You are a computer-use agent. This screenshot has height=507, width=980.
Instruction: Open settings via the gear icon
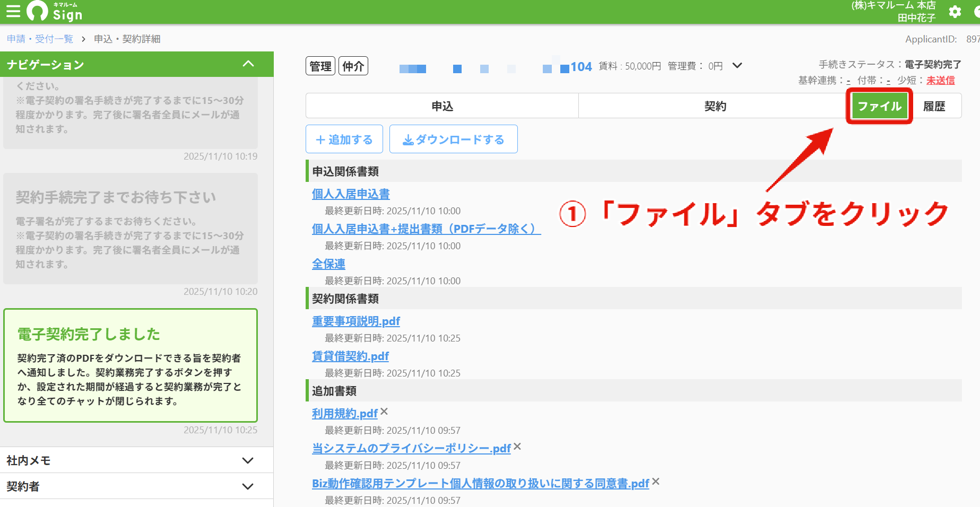pyautogui.click(x=955, y=12)
